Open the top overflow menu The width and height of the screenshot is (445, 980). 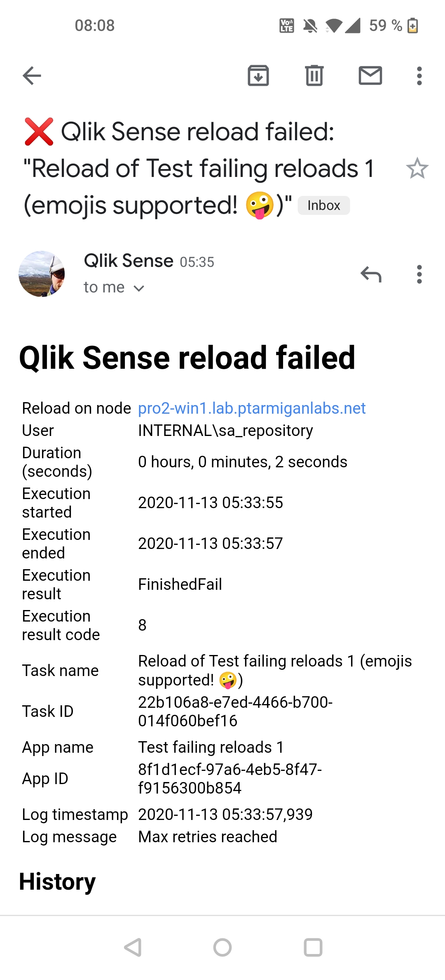(419, 76)
